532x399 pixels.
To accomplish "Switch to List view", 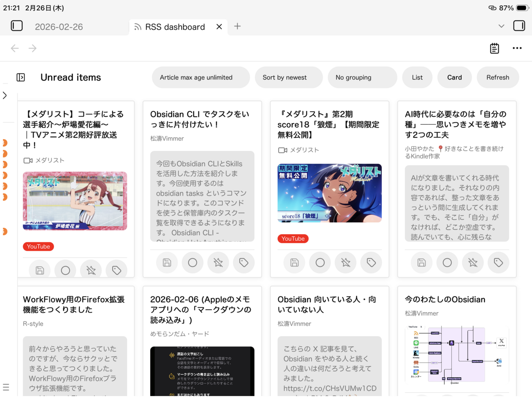I will click(x=417, y=77).
